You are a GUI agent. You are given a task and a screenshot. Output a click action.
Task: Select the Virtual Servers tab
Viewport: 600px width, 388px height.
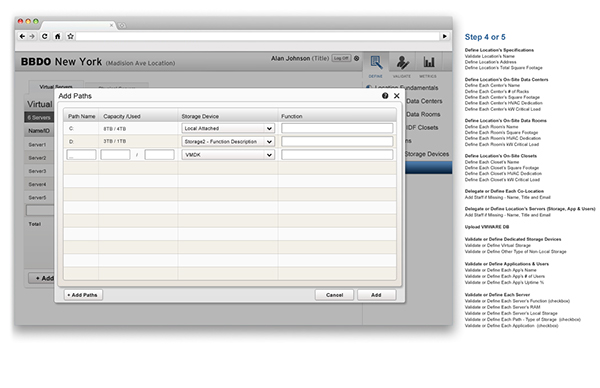tap(56, 86)
